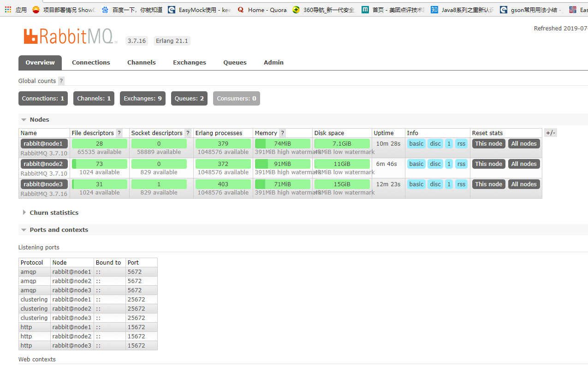Click the Memory column help question mark
This screenshot has height=366, width=588.
coord(282,133)
